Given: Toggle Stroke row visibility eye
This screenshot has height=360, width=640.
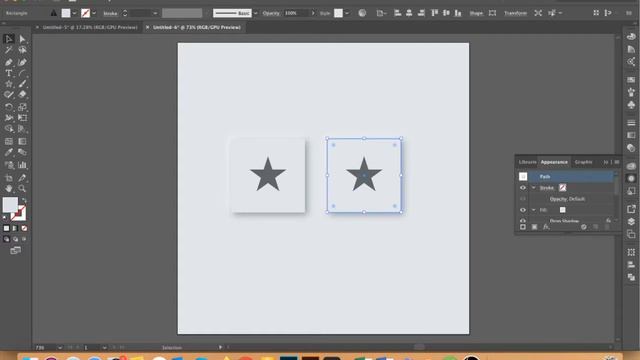Looking at the screenshot, I should 523,188.
